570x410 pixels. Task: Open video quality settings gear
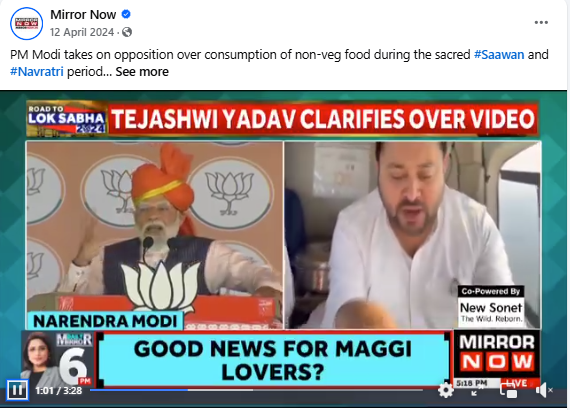coord(446,391)
